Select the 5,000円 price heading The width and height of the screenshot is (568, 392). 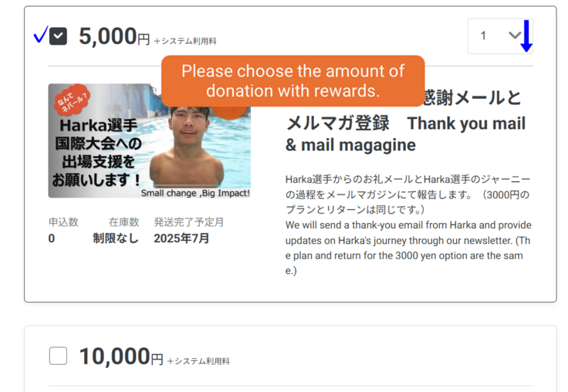[x=114, y=36]
